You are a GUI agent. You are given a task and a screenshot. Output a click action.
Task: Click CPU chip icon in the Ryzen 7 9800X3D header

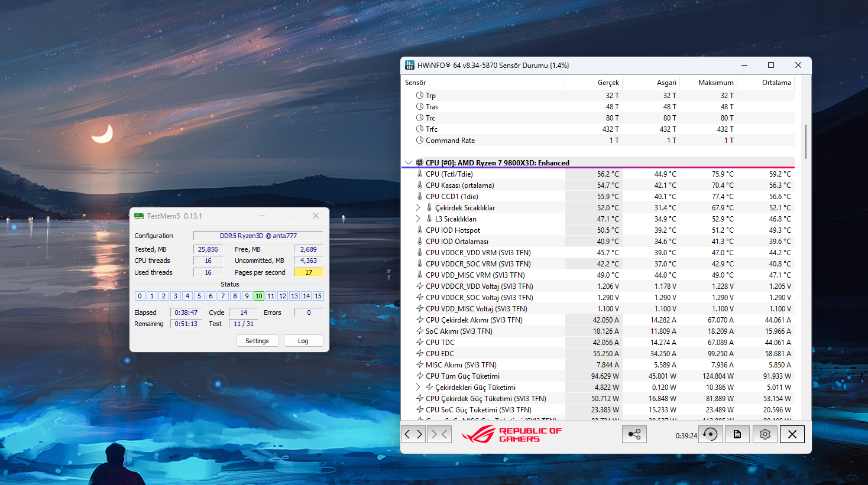click(420, 162)
